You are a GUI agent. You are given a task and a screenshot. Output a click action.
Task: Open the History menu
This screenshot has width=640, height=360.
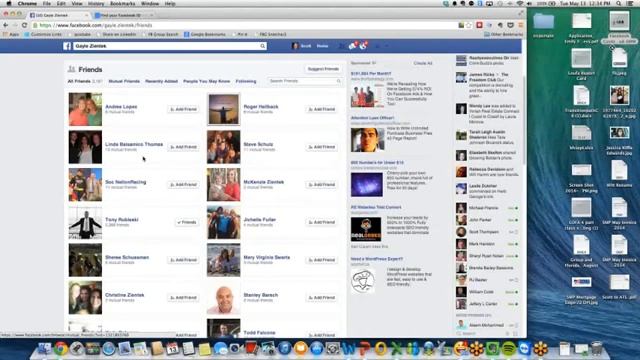[96, 4]
